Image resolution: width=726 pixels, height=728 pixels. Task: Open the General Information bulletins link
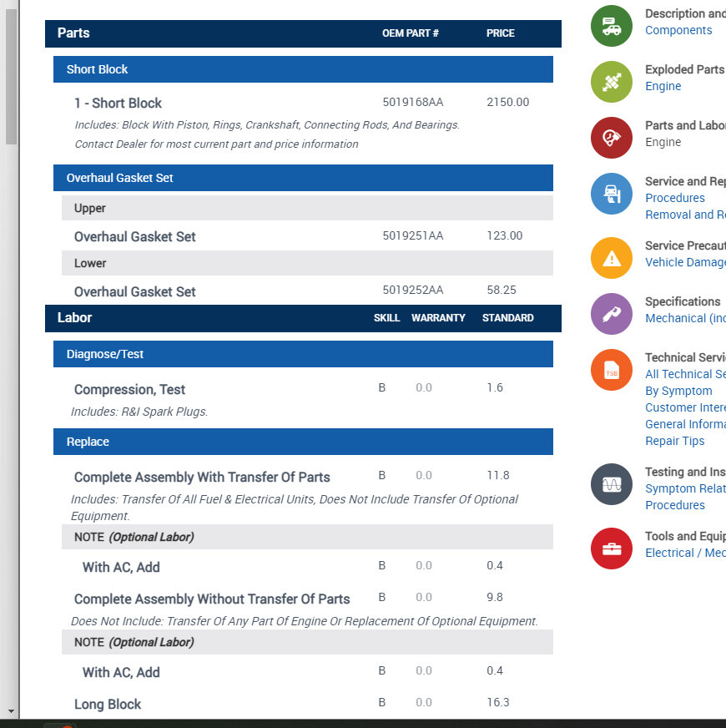point(685,424)
